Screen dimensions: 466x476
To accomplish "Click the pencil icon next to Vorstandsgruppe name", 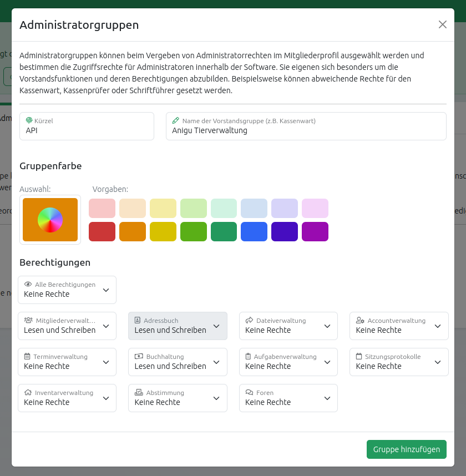I will point(175,120).
